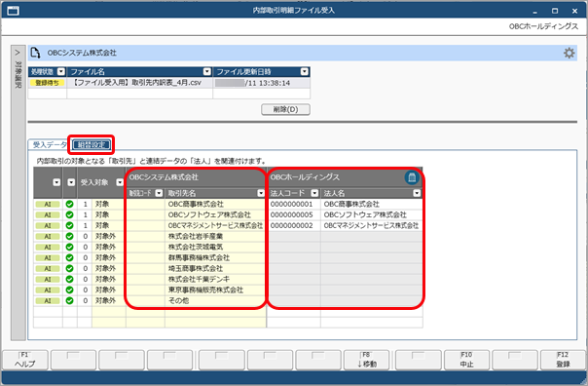
Task: Open the 処理状態 column filter dropdown
Action: [61, 72]
